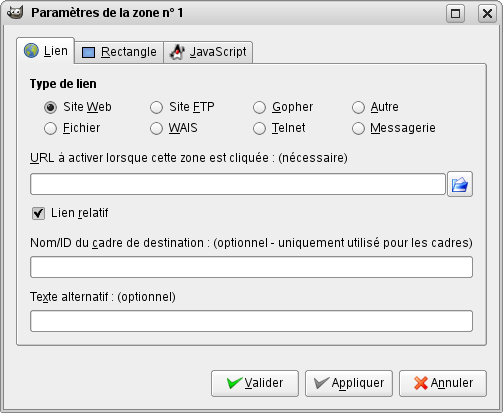This screenshot has height=413, width=503.
Task: Click the blue rectangle icon on Rectangle tab
Action: click(x=88, y=52)
